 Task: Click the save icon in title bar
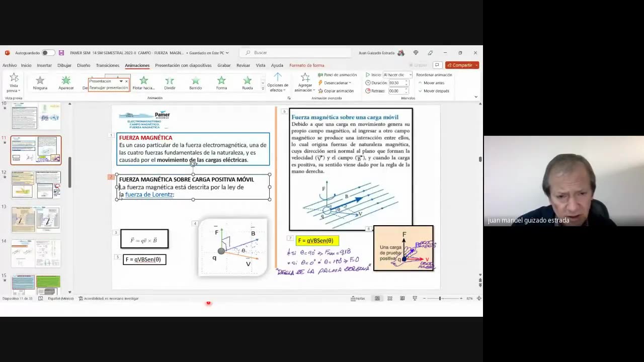pyautogui.click(x=61, y=53)
